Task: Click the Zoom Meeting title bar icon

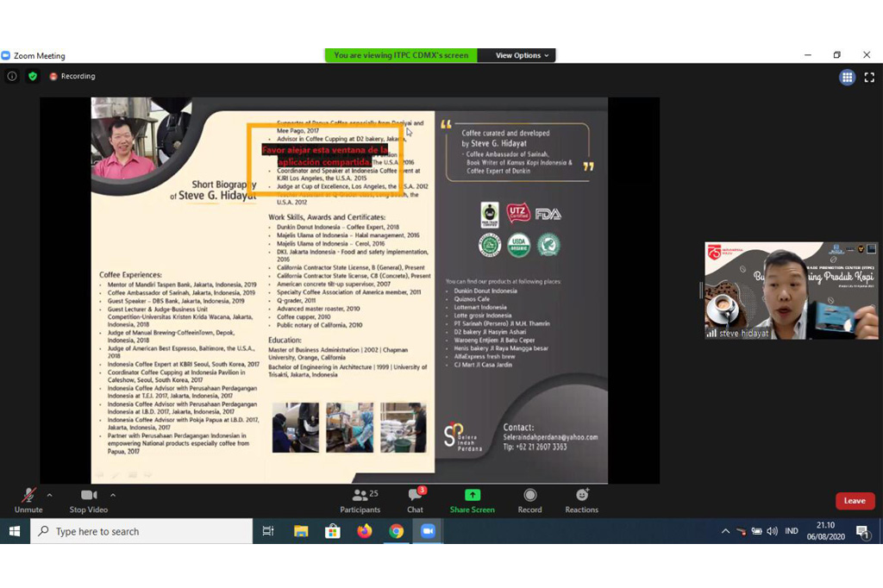Action: tap(6, 55)
